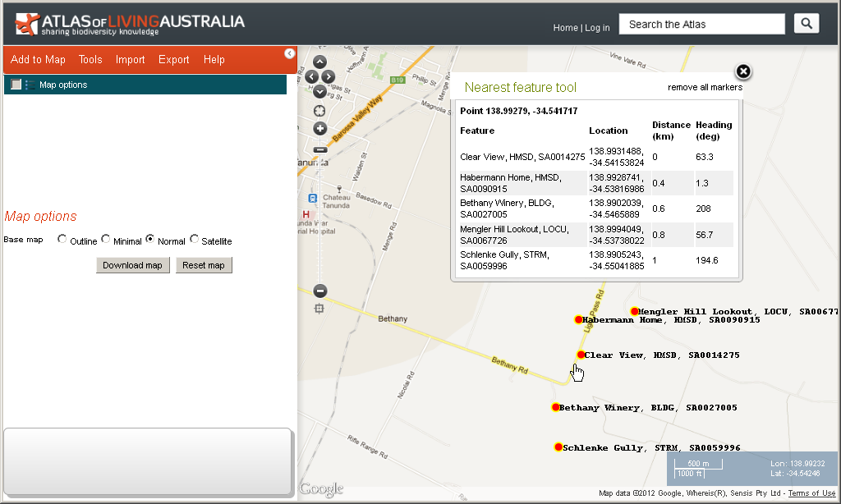841x504 pixels.
Task: Click remove all markers link
Action: pyautogui.click(x=705, y=87)
